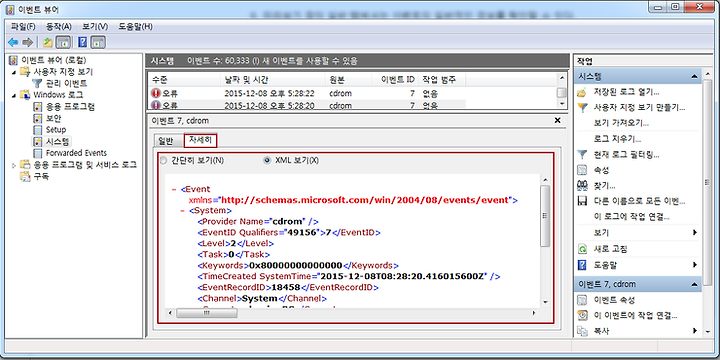Click the Forward arrow toolbar icon
This screenshot has height=360, width=720.
pos(28,43)
